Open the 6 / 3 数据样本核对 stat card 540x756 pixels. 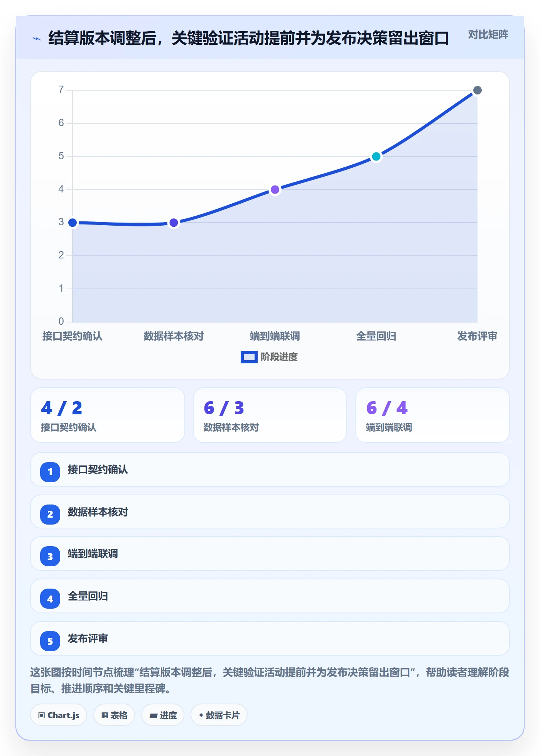point(270,415)
